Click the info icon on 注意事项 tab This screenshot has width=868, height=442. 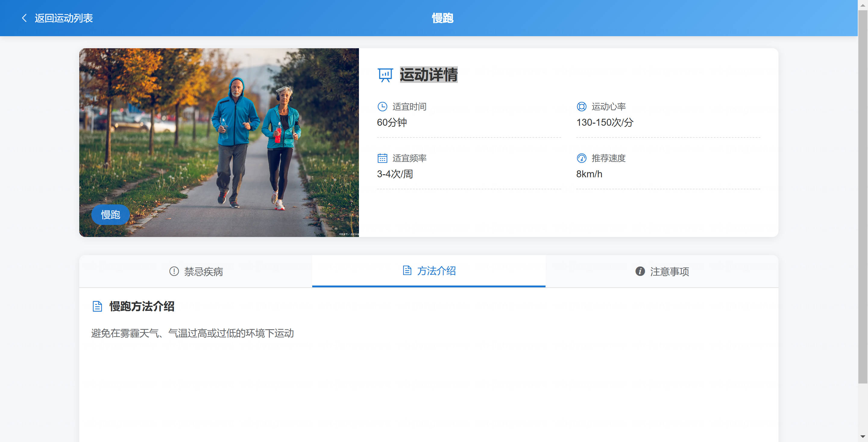click(640, 271)
